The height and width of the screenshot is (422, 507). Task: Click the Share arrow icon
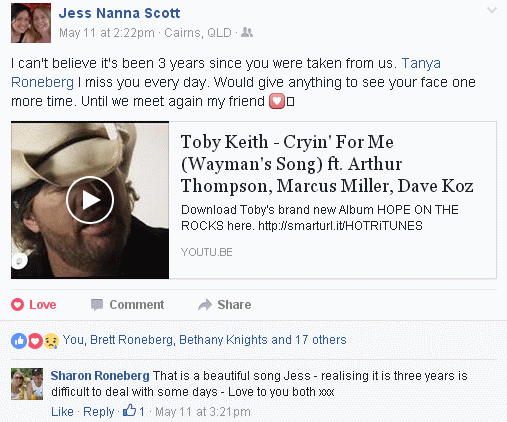point(205,305)
